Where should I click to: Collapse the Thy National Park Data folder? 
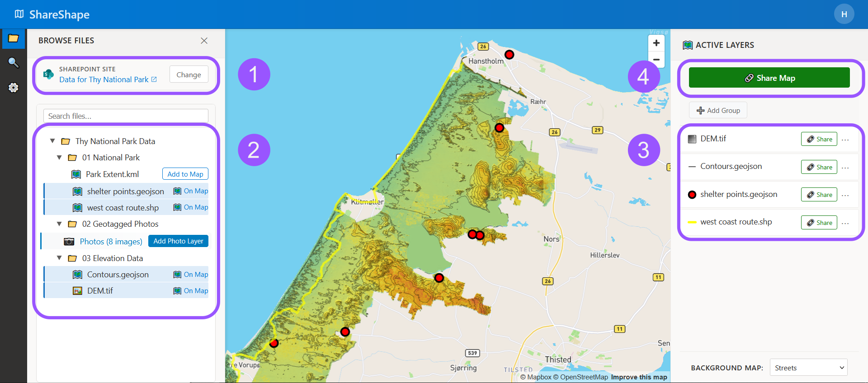(52, 141)
